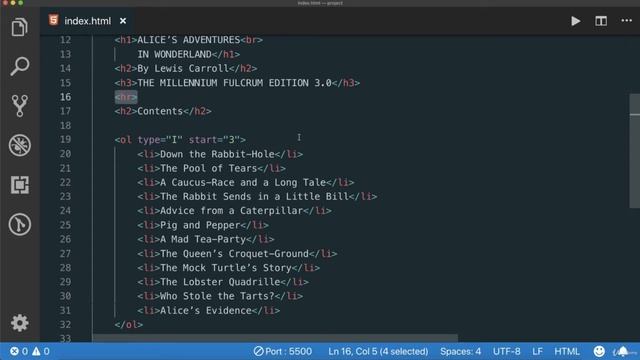The height and width of the screenshot is (360, 640).
Task: Click 'Pig and Pepper' list item
Action: point(200,225)
